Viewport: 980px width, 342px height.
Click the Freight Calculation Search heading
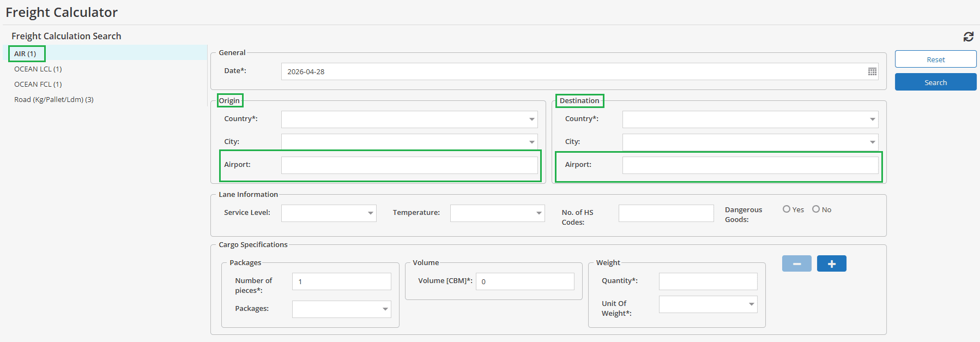click(x=66, y=36)
